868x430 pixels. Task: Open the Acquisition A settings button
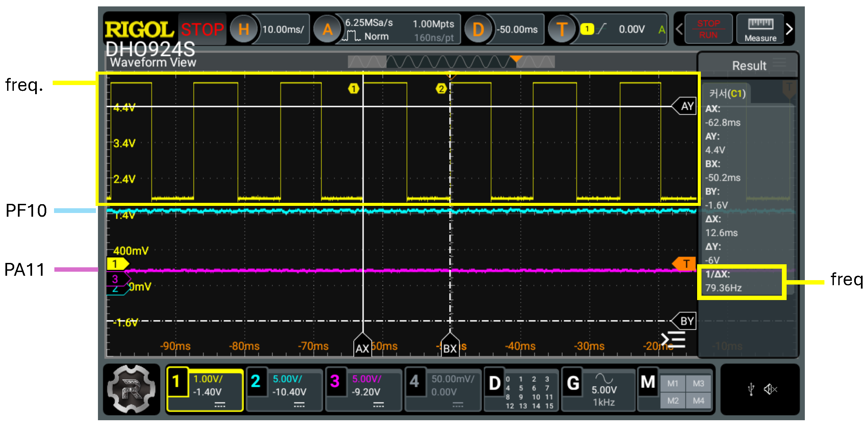pos(327,29)
